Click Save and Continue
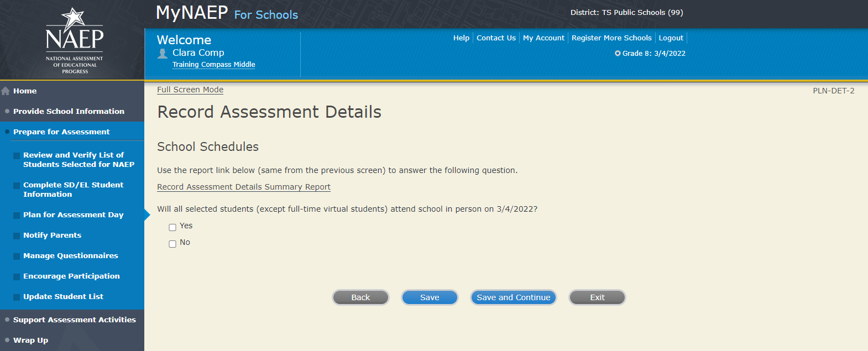The image size is (868, 351). click(514, 297)
